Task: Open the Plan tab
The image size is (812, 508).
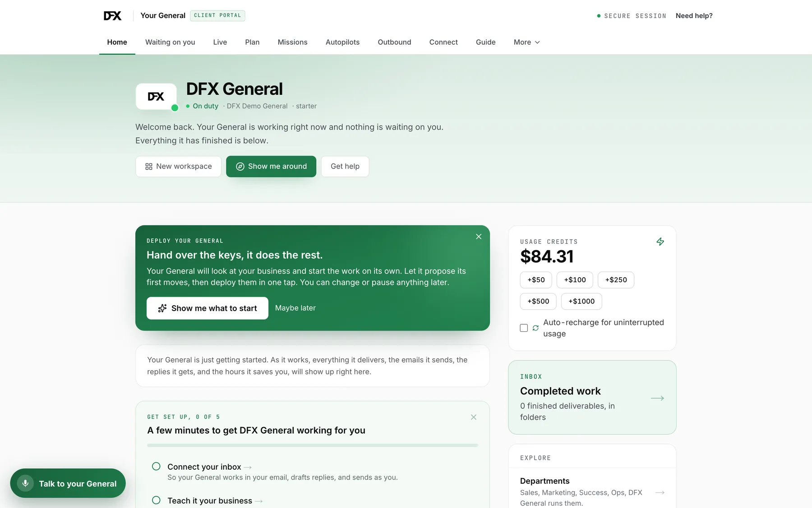Action: (252, 42)
